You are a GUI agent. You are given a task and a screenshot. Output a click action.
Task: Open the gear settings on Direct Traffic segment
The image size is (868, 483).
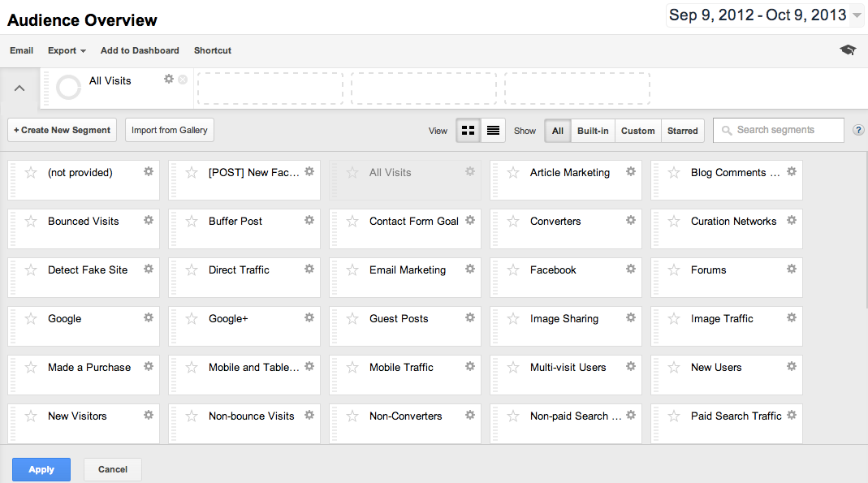309,268
